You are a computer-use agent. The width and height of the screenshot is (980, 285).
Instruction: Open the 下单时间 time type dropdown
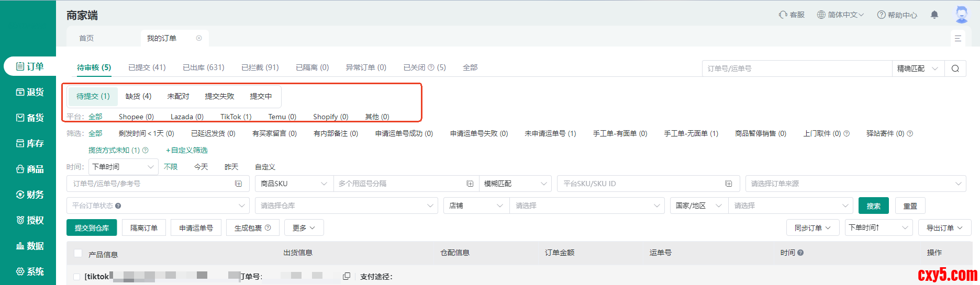point(124,167)
